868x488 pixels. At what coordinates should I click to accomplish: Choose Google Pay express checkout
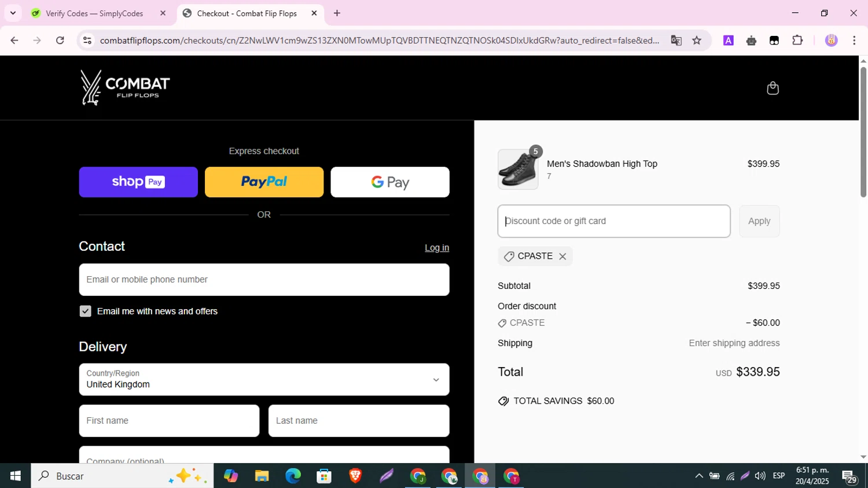[390, 182]
